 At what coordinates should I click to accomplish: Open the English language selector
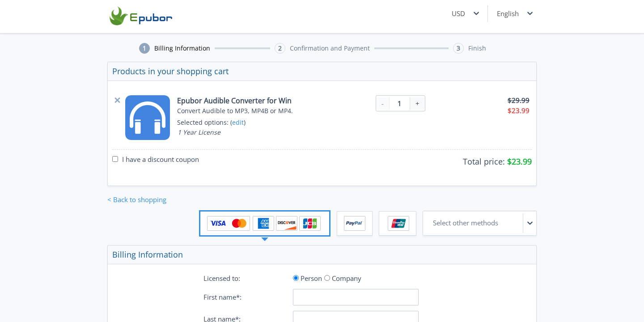tap(514, 13)
